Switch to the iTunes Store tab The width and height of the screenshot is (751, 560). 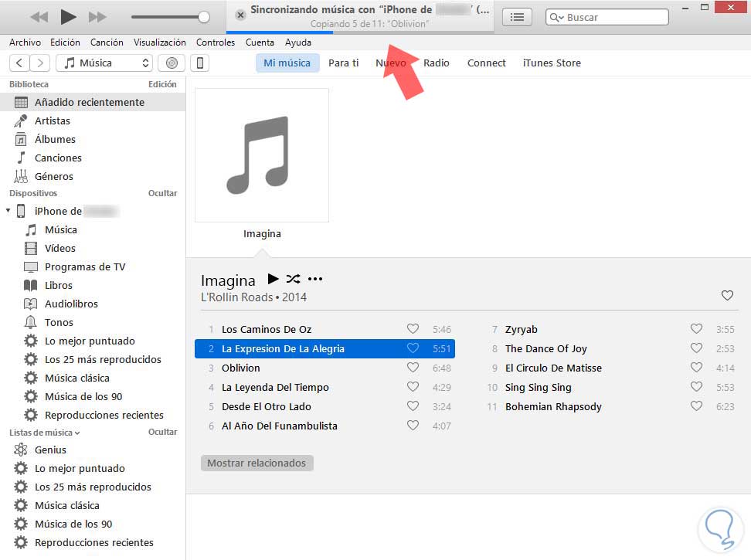[552, 63]
